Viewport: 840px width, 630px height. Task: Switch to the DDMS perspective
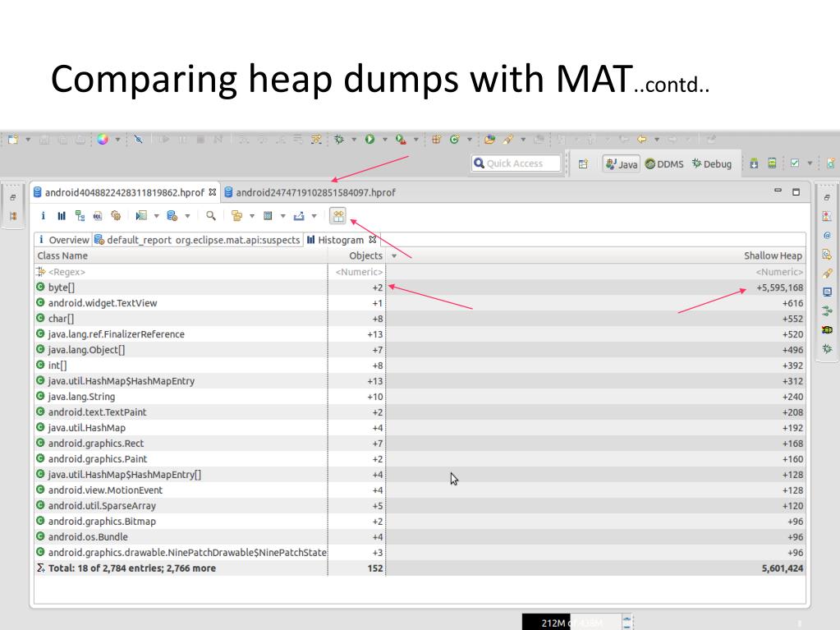pyautogui.click(x=664, y=164)
